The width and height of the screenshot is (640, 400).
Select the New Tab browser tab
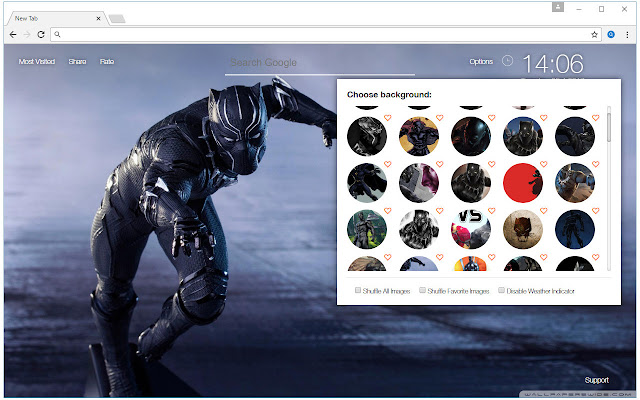55,18
